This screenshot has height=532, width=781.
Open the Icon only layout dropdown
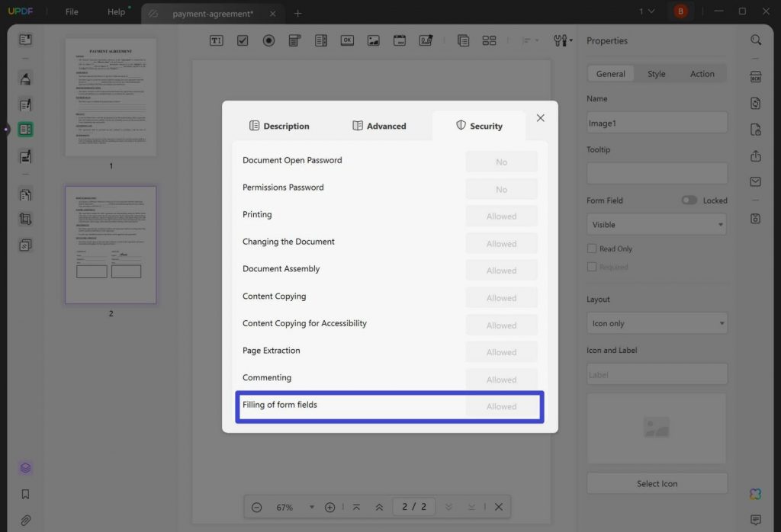point(657,323)
